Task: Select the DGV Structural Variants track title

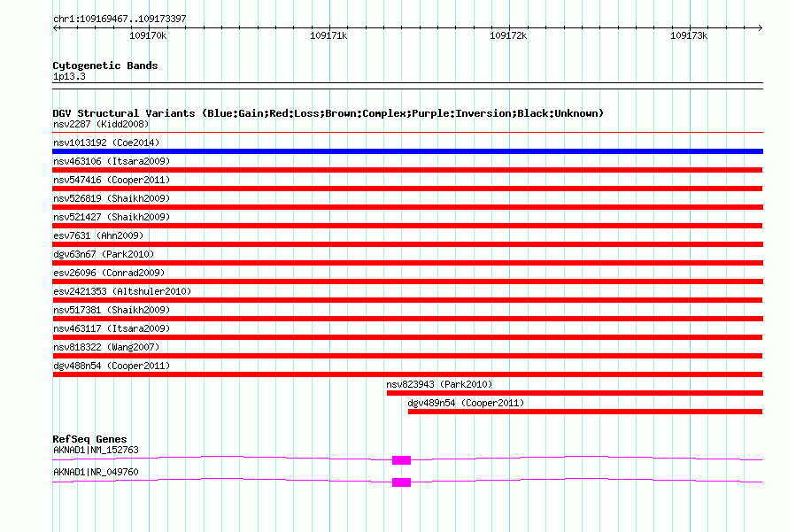Action: coord(328,113)
